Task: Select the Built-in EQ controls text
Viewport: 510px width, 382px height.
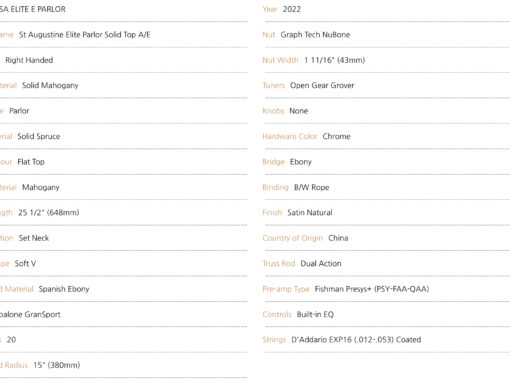Action: [x=315, y=315]
